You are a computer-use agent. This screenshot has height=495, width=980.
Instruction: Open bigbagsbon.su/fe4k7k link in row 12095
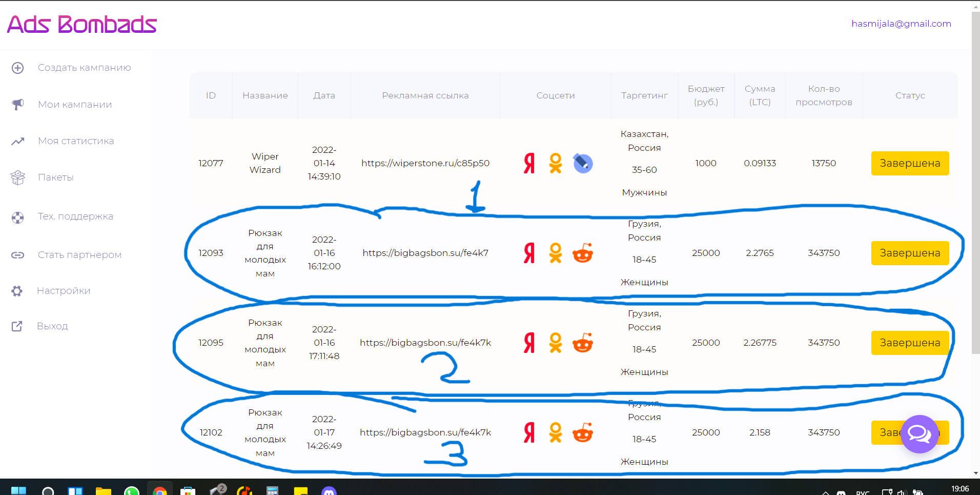pos(425,343)
